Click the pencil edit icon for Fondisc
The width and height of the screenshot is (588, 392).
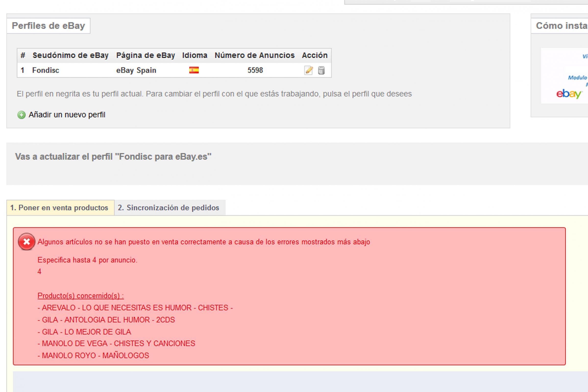point(308,70)
